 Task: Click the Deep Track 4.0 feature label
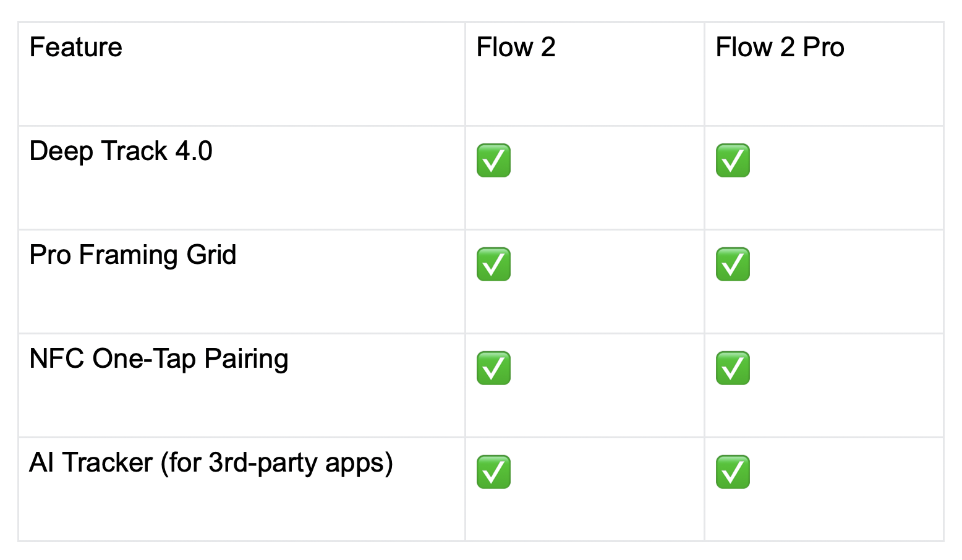121,151
